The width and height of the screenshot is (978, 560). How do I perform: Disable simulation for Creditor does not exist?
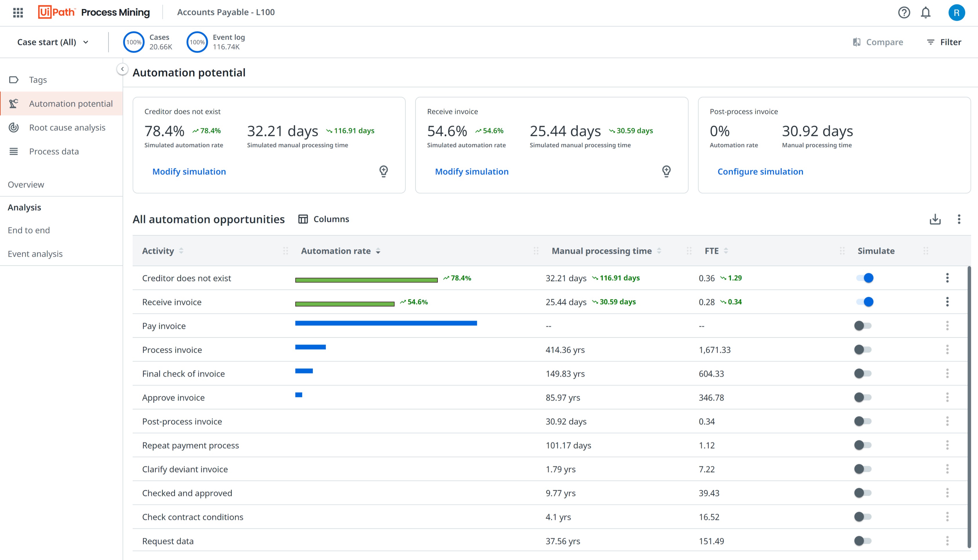[x=865, y=278]
